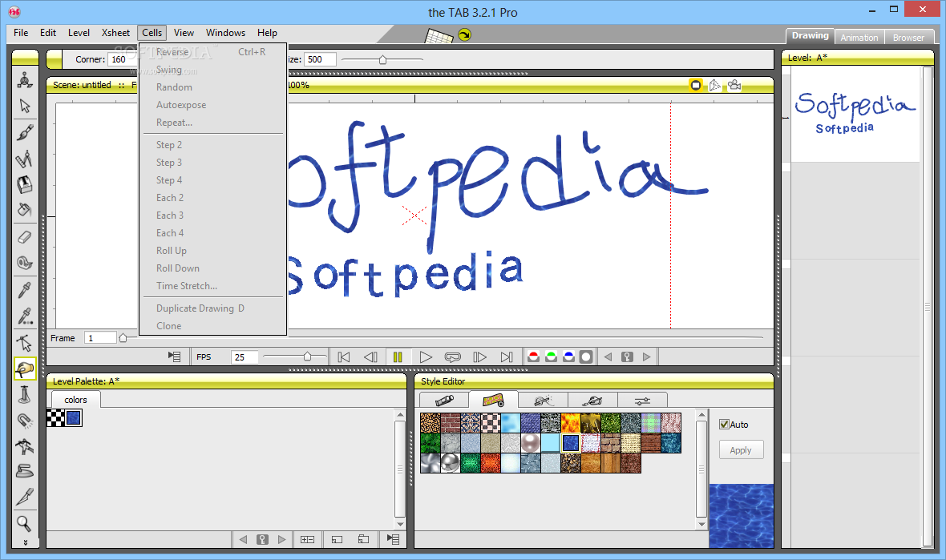
Task: Toggle the camera view icon in viewer
Action: coord(734,85)
